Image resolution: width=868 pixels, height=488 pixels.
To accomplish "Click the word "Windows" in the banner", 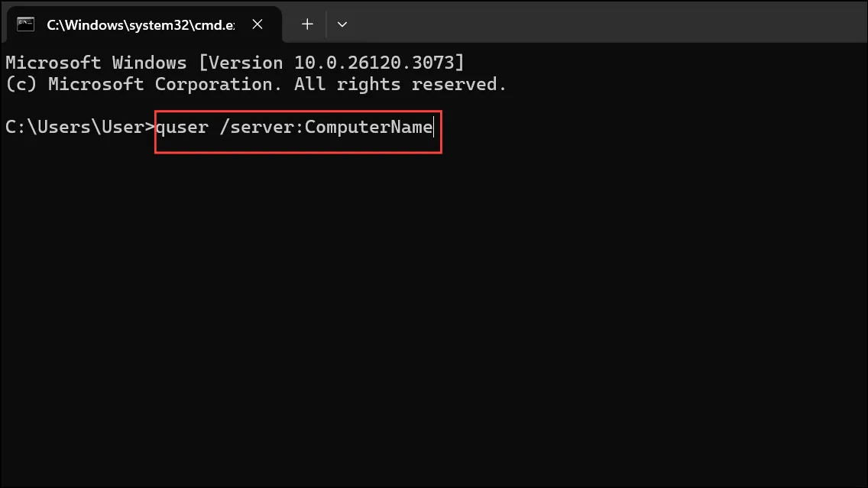I will coord(150,63).
